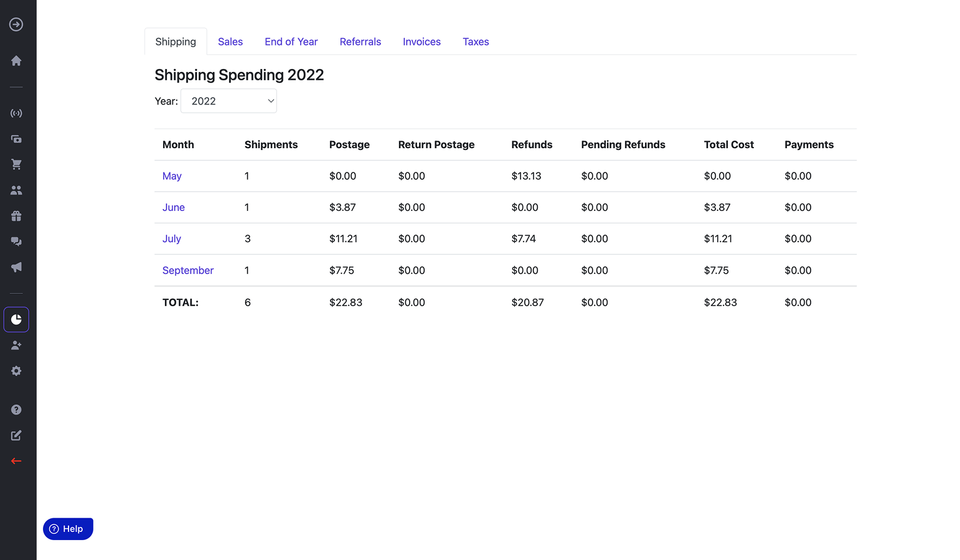Open the pie chart reports icon
The image size is (960, 560).
(x=16, y=319)
